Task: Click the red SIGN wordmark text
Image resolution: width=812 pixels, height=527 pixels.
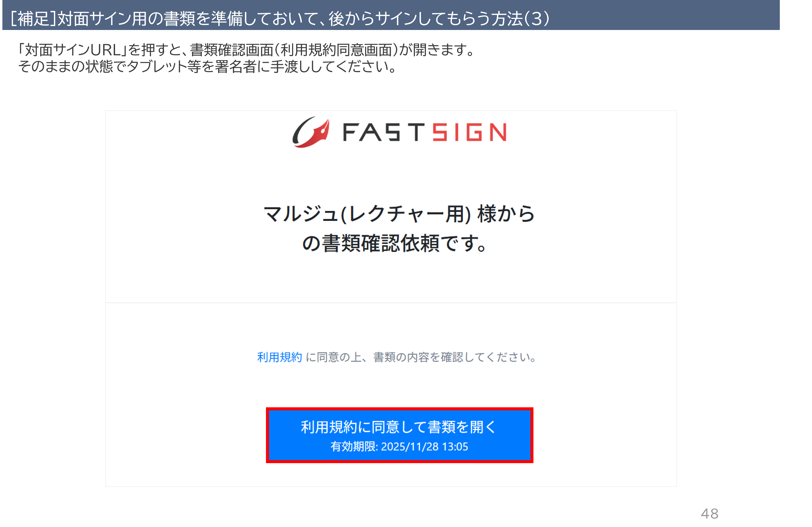Action: pyautogui.click(x=469, y=132)
